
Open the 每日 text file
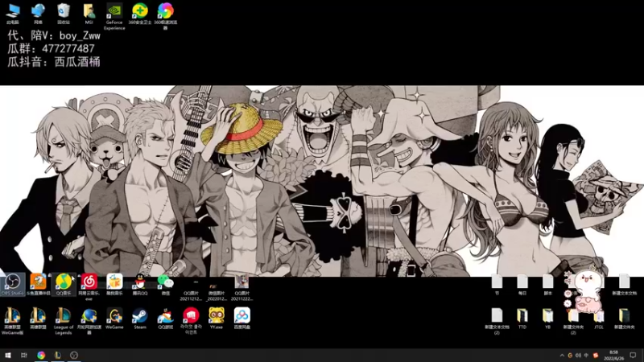[522, 285]
